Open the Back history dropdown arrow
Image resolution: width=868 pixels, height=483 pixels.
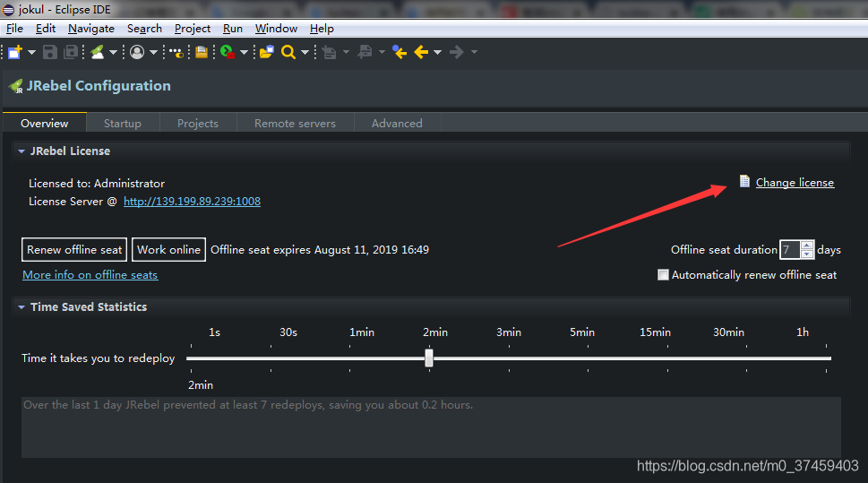pos(437,53)
